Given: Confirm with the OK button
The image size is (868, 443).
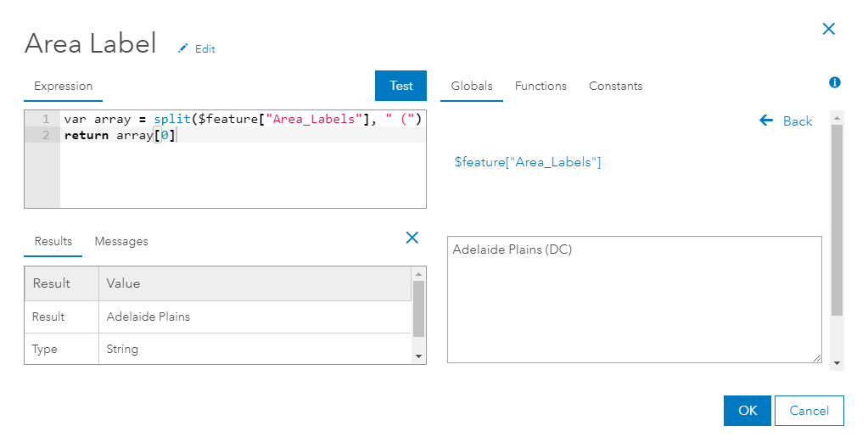Looking at the screenshot, I should click(747, 411).
